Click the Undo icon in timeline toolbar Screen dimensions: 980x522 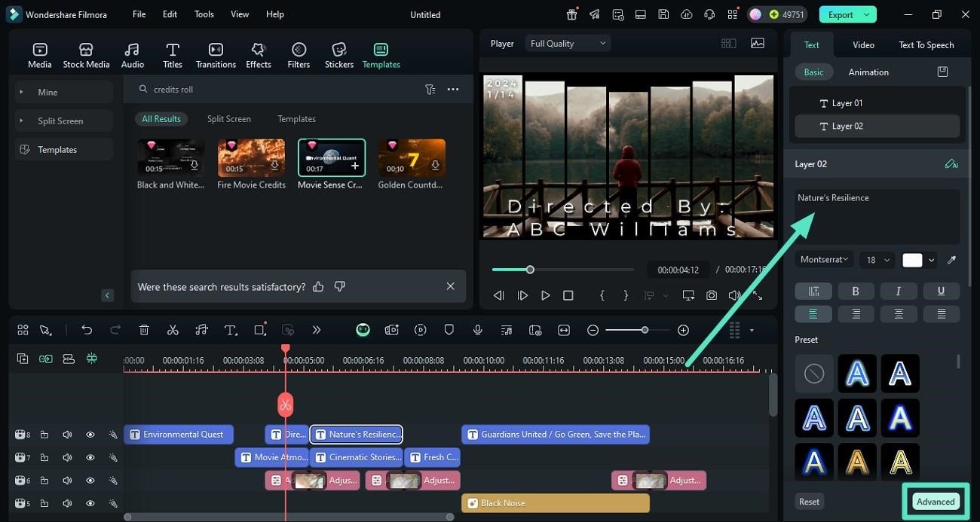click(x=87, y=330)
